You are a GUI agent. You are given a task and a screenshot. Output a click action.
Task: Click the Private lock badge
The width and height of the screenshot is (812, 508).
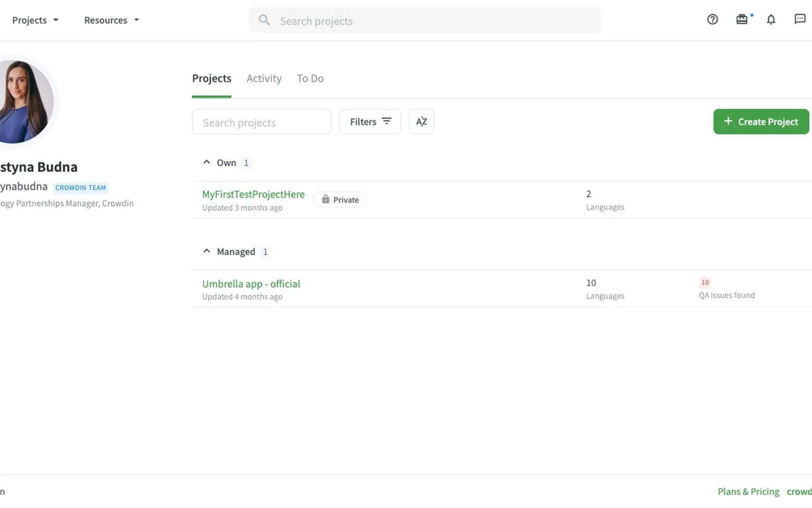click(340, 200)
